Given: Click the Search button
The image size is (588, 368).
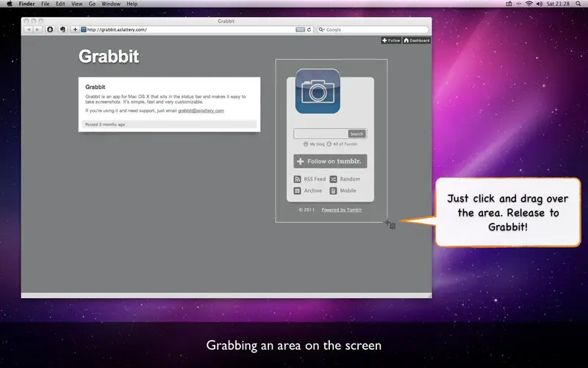Looking at the screenshot, I should (x=356, y=134).
